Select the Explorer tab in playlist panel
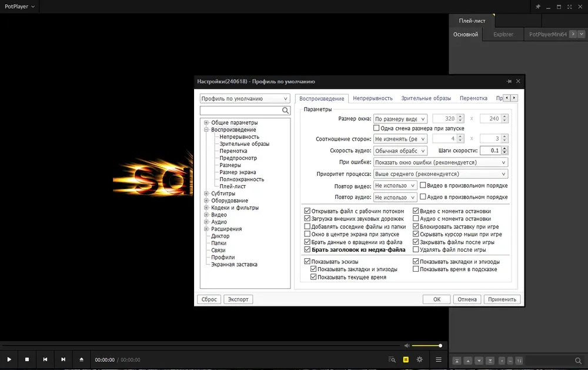 [503, 34]
